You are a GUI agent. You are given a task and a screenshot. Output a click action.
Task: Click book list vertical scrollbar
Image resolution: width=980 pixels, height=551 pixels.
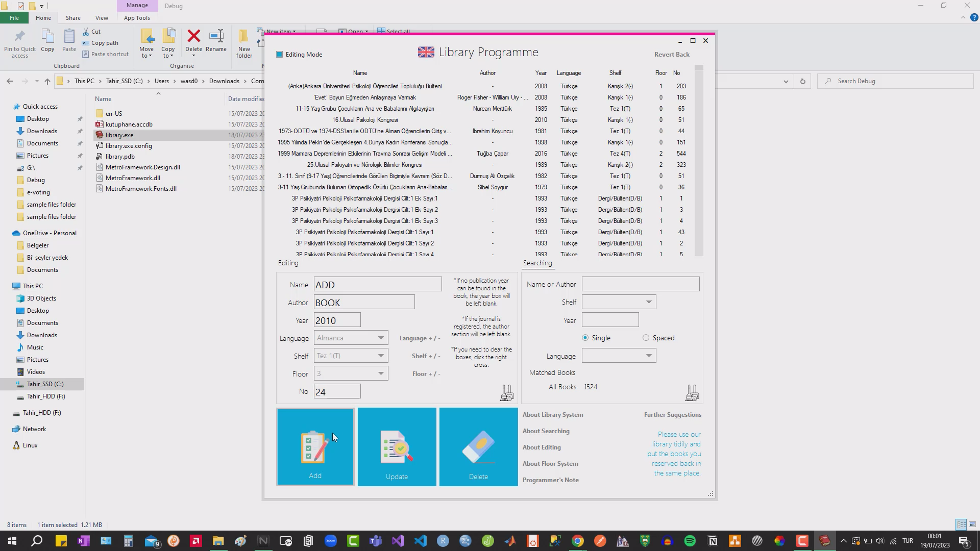[x=699, y=161]
